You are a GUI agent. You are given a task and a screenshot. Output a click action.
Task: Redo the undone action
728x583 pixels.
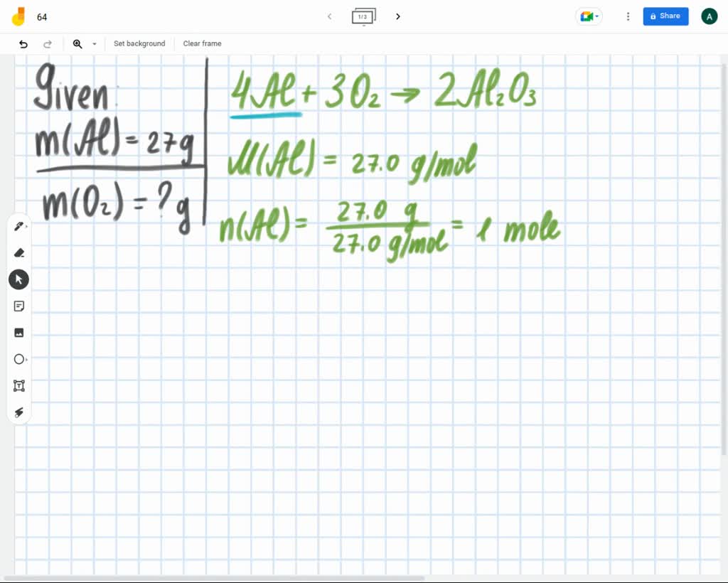point(48,43)
